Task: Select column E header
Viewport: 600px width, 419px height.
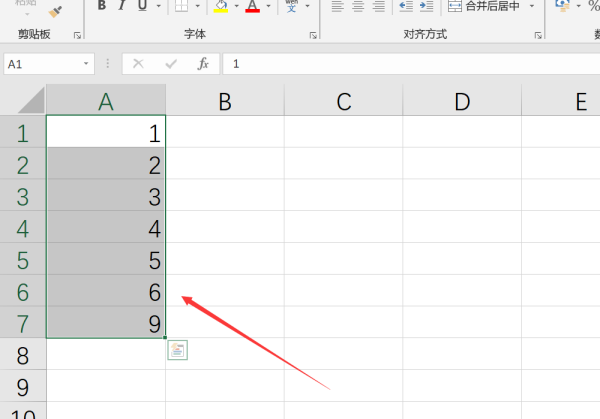Action: click(561, 101)
